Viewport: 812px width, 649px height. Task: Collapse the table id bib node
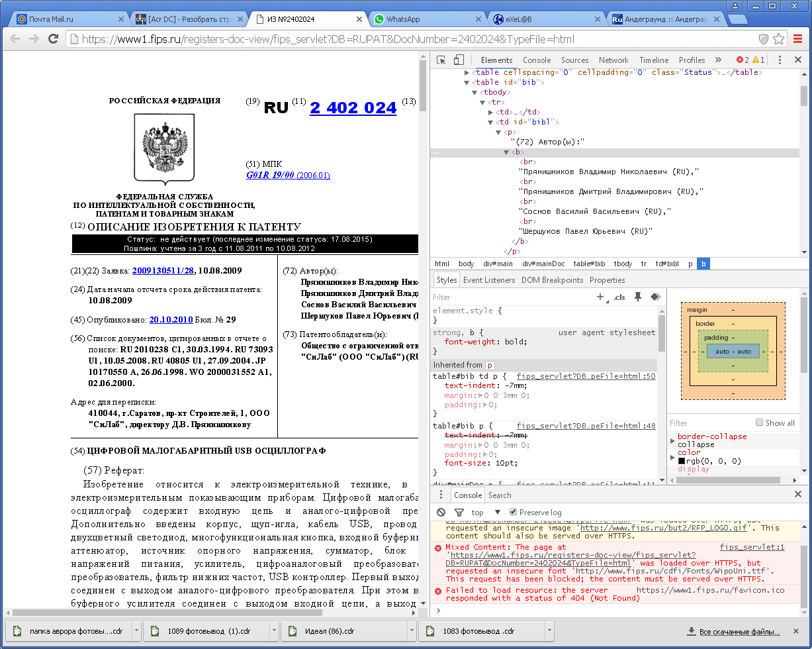(467, 82)
